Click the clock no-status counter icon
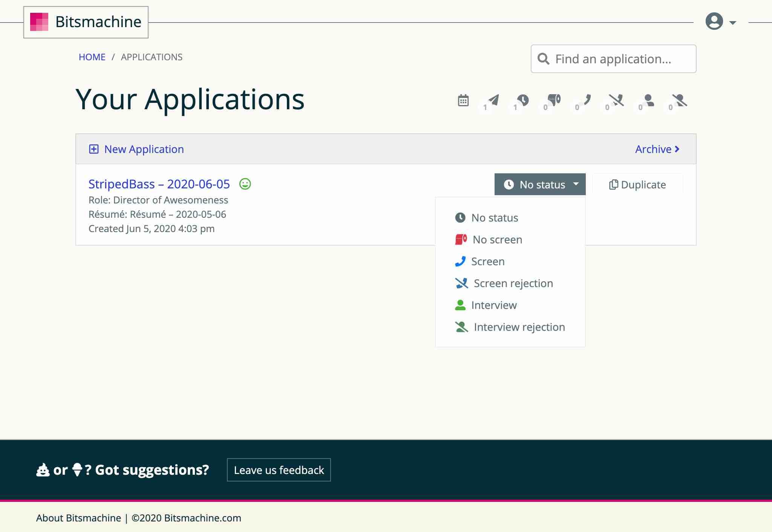 pos(523,100)
